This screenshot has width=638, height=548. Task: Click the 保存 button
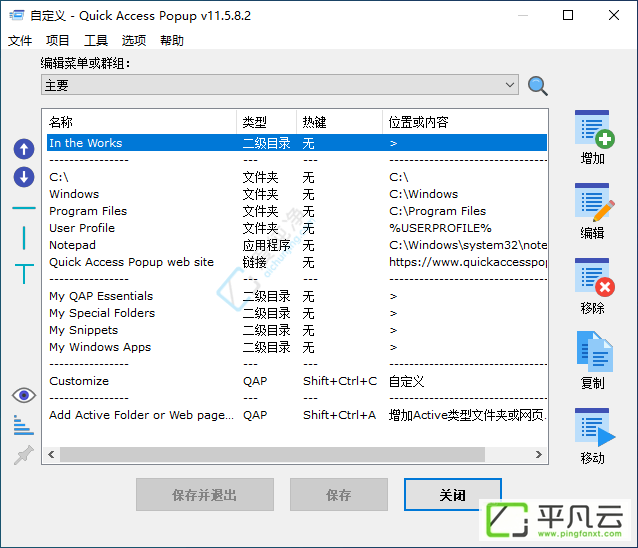click(x=339, y=495)
